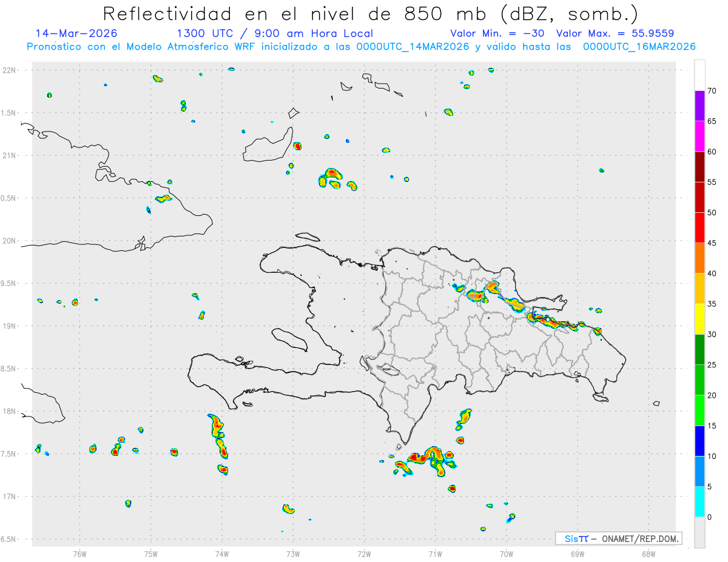Click the '74W' longitude axis label

click(222, 554)
